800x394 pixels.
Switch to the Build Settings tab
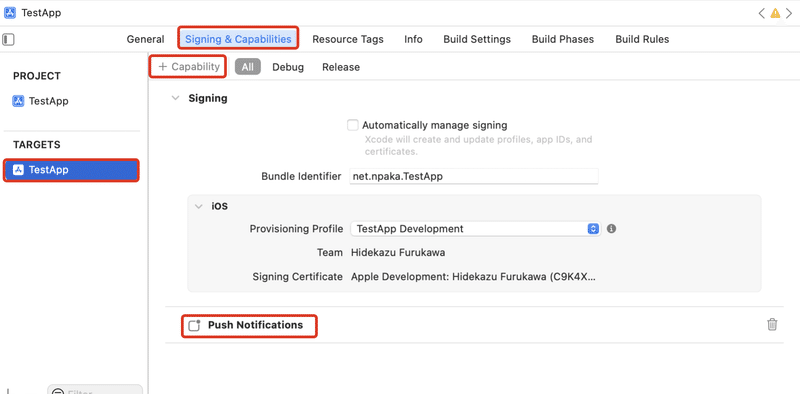pyautogui.click(x=477, y=39)
